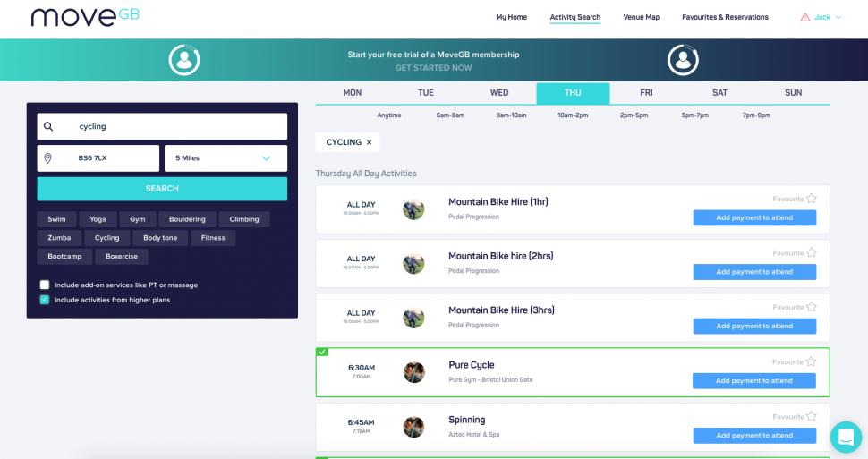The image size is (868, 459).
Task: Select the Climbing activity tag
Action: point(244,219)
